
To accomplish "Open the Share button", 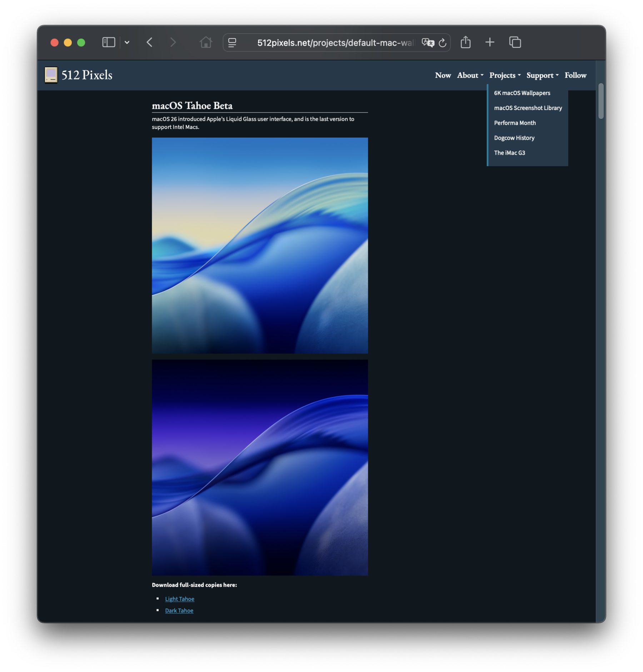I will tap(465, 42).
